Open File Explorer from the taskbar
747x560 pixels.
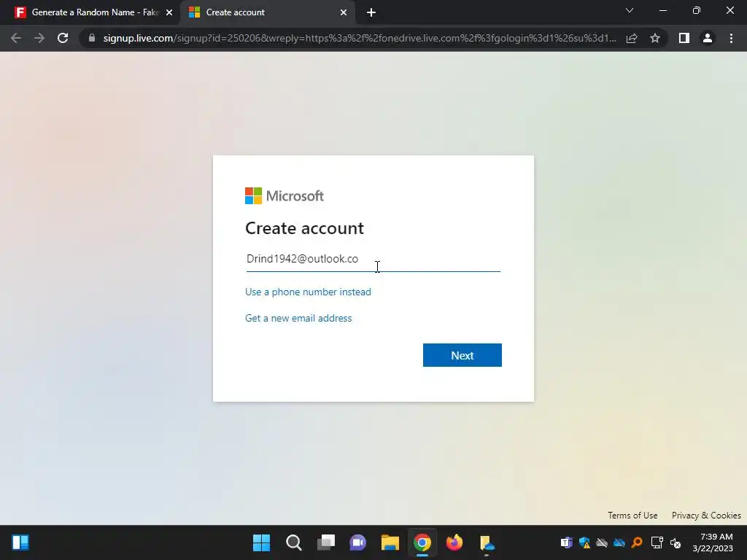[x=390, y=542]
